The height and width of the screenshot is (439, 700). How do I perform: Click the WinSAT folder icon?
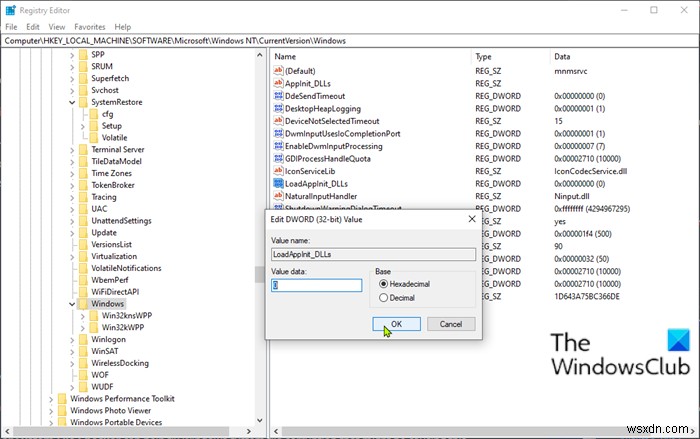[83, 351]
